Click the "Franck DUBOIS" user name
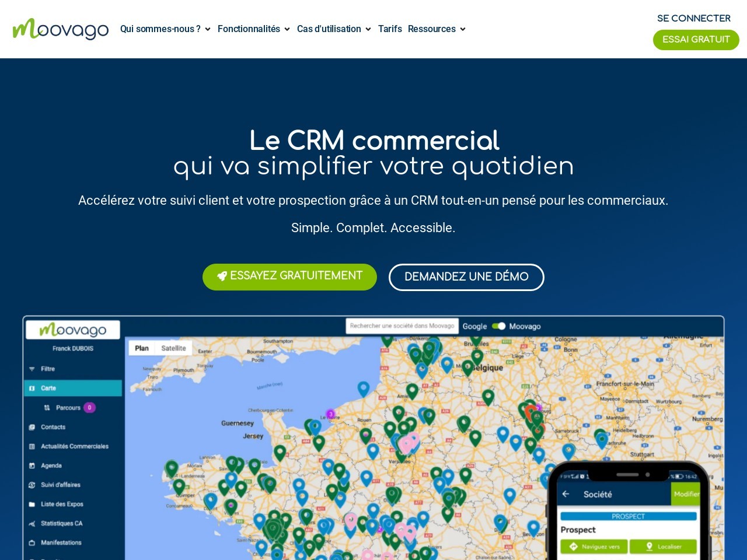The image size is (747, 560). point(73,348)
